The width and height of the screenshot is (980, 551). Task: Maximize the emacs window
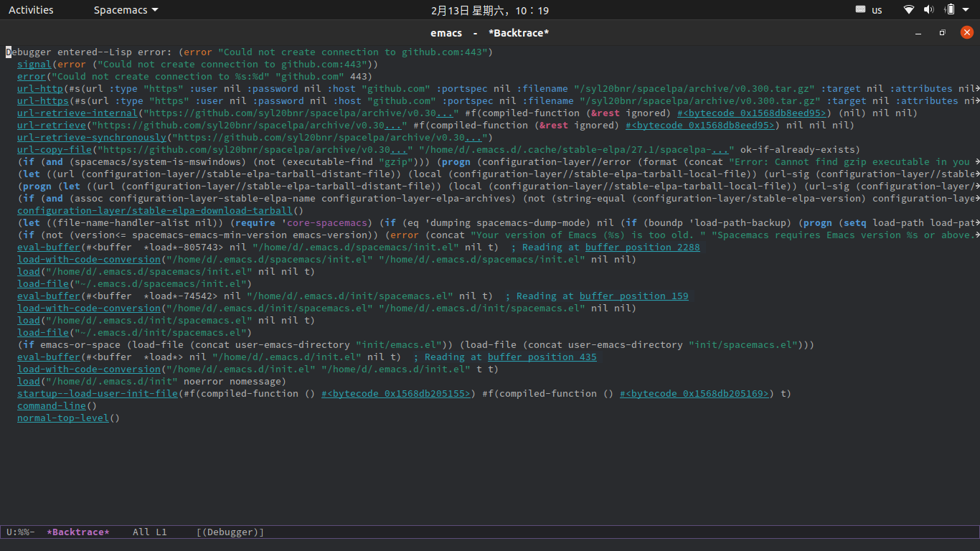943,33
